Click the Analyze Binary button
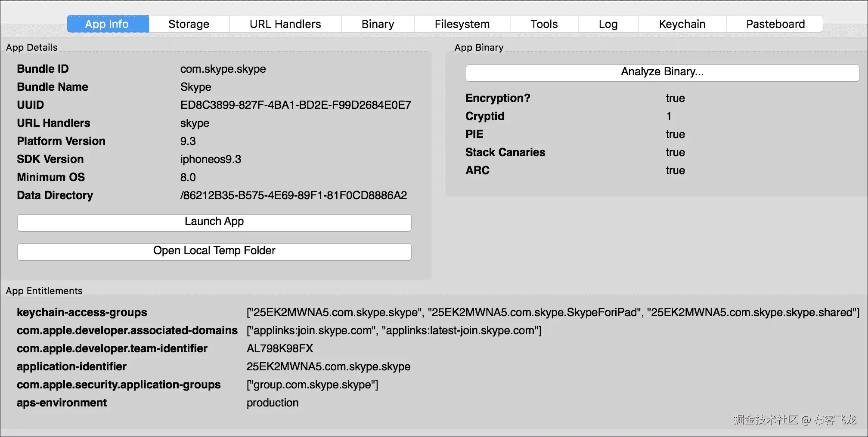868x437 pixels. pyautogui.click(x=662, y=72)
